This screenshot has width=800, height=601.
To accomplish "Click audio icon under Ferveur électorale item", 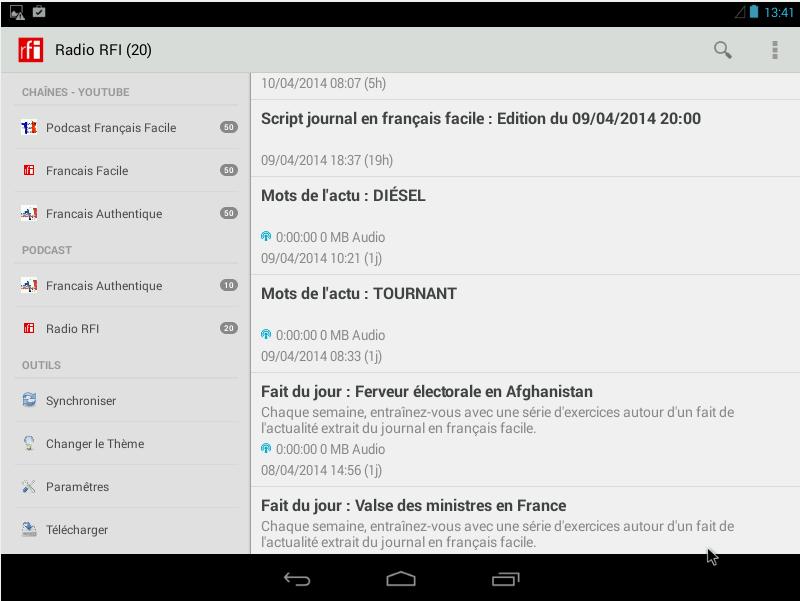I will click(266, 448).
